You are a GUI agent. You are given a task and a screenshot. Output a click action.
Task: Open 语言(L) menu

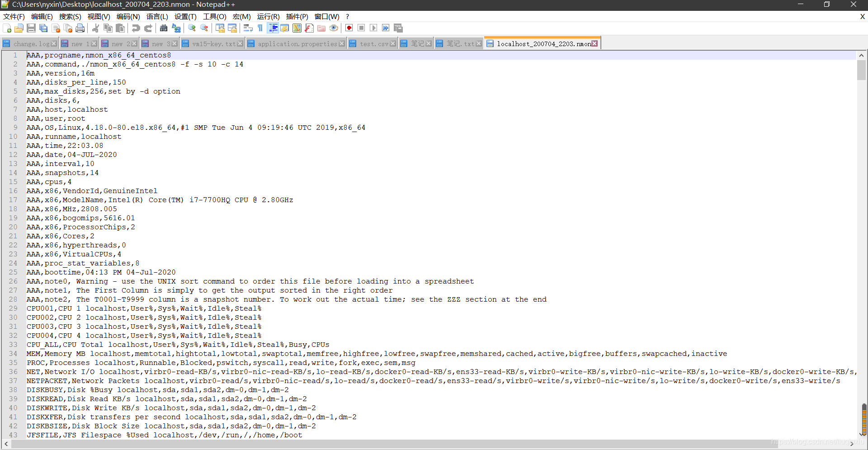157,17
